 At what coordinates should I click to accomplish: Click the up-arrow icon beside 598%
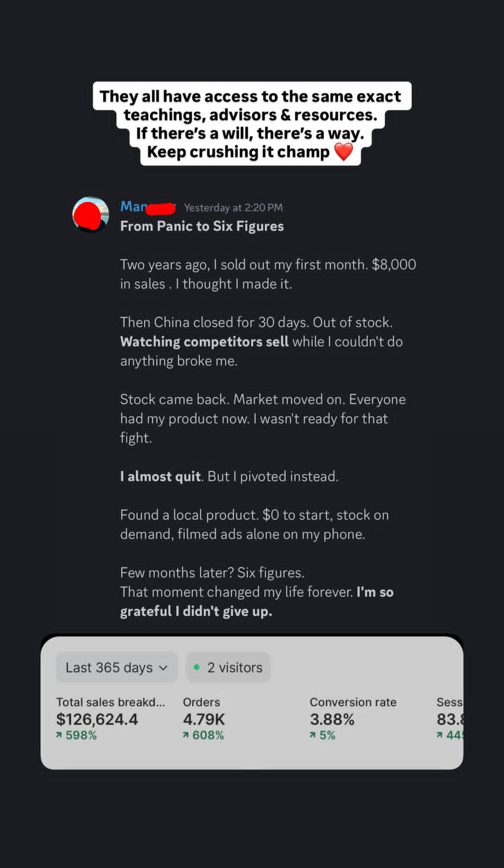coord(59,735)
